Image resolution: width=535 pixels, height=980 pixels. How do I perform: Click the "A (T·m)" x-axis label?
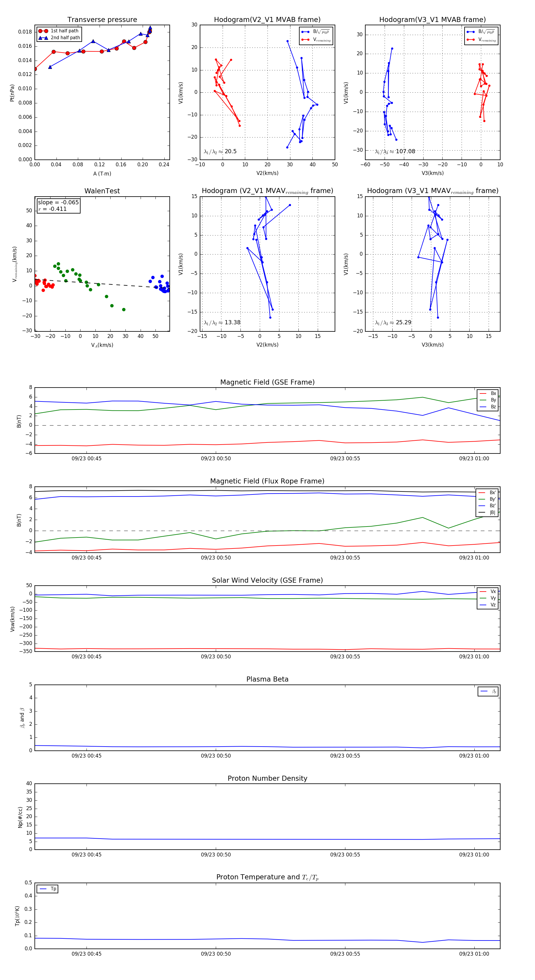(102, 173)
